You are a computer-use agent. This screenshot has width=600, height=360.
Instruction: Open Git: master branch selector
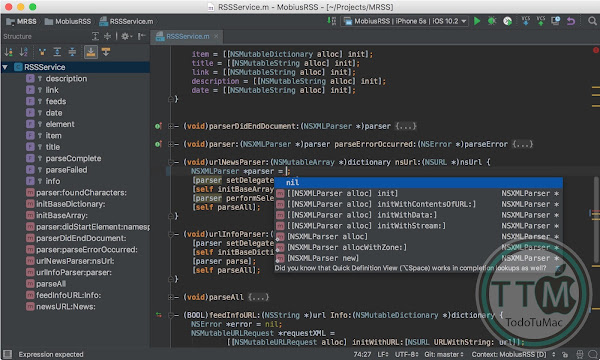pos(444,355)
